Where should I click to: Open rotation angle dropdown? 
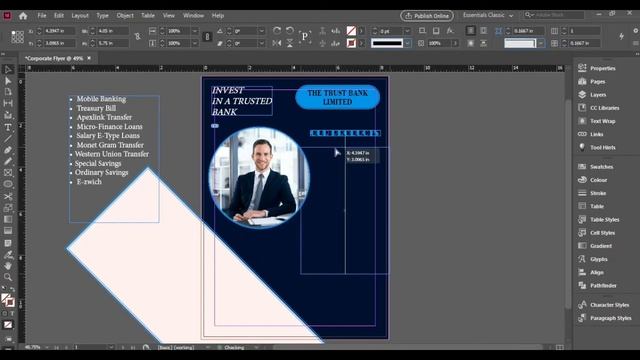[x=261, y=31]
